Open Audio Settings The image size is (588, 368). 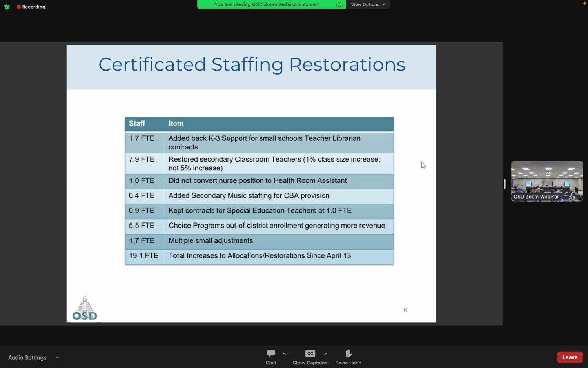click(x=27, y=358)
